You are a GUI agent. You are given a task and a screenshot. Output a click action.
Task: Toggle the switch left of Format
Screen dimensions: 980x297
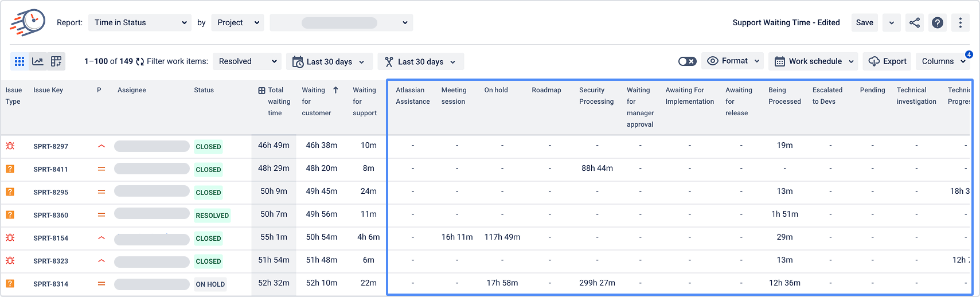coord(688,61)
